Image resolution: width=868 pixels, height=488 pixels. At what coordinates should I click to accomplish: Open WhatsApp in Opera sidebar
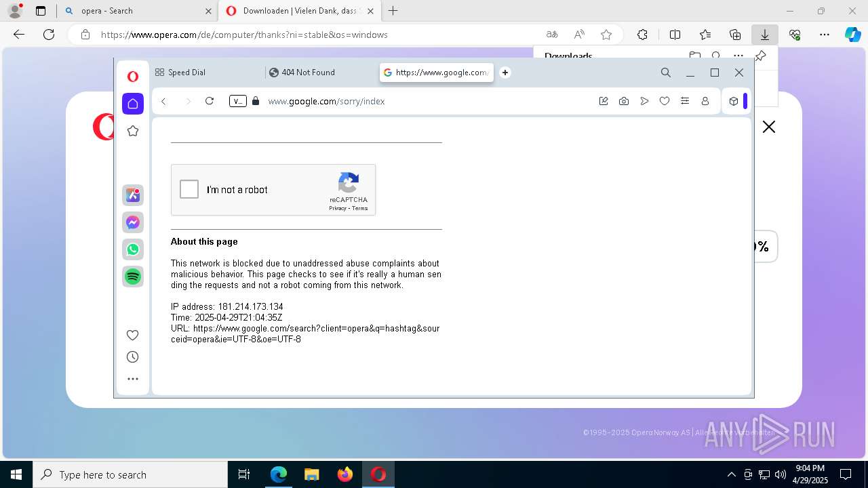coord(133,249)
